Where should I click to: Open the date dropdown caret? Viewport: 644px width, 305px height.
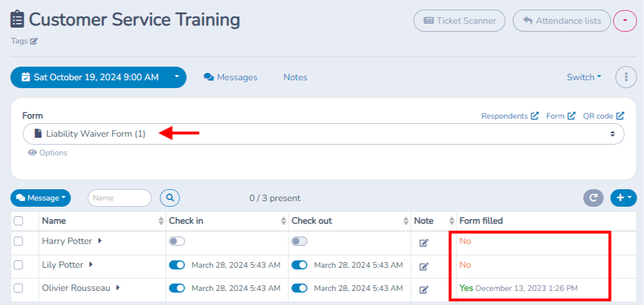click(177, 77)
